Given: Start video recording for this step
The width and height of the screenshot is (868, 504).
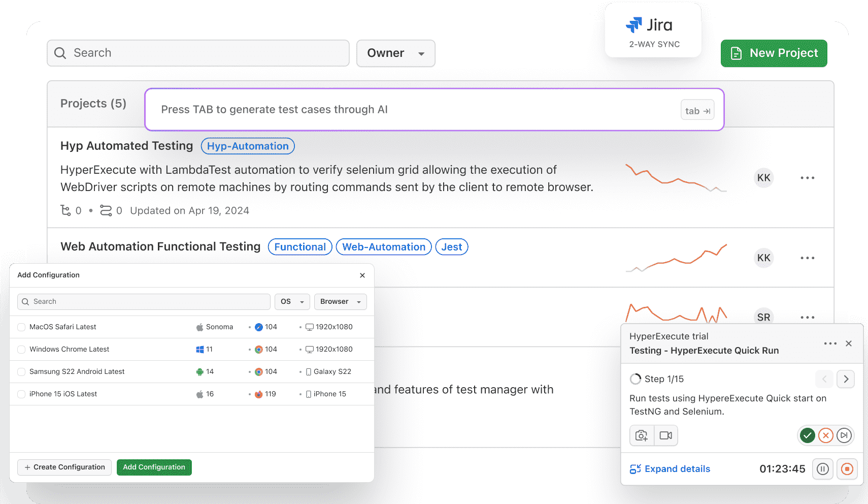Looking at the screenshot, I should click(x=666, y=435).
